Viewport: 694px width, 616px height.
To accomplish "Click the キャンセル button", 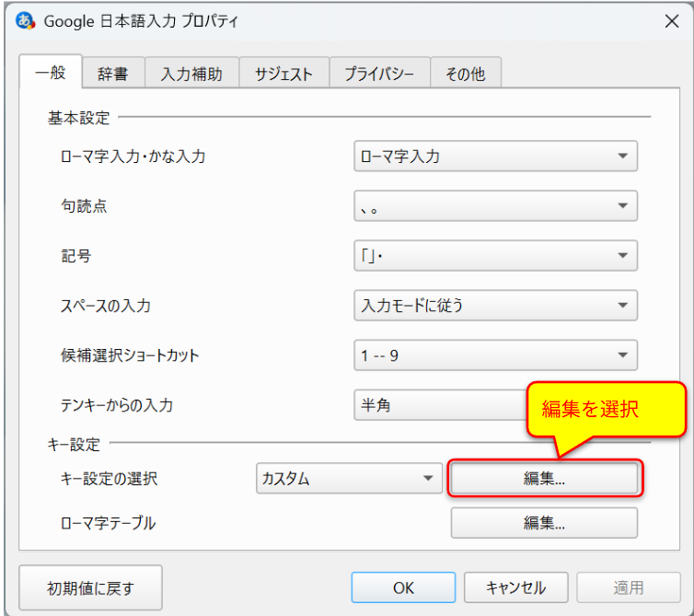I will click(515, 587).
